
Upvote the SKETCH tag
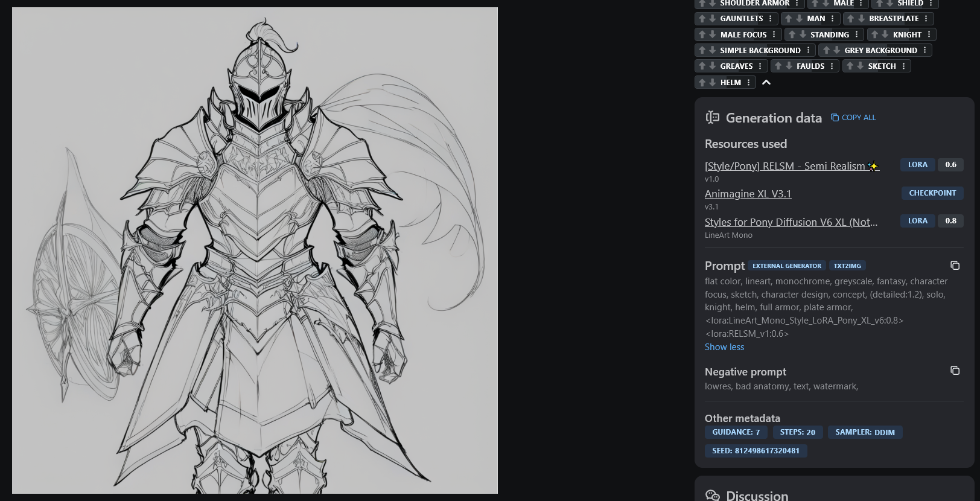[x=850, y=66]
